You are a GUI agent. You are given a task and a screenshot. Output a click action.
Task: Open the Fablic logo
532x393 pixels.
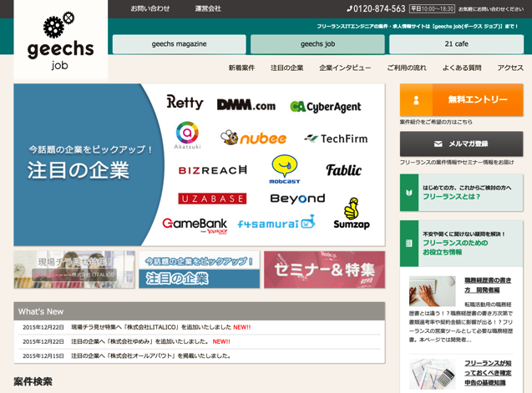pyautogui.click(x=344, y=170)
